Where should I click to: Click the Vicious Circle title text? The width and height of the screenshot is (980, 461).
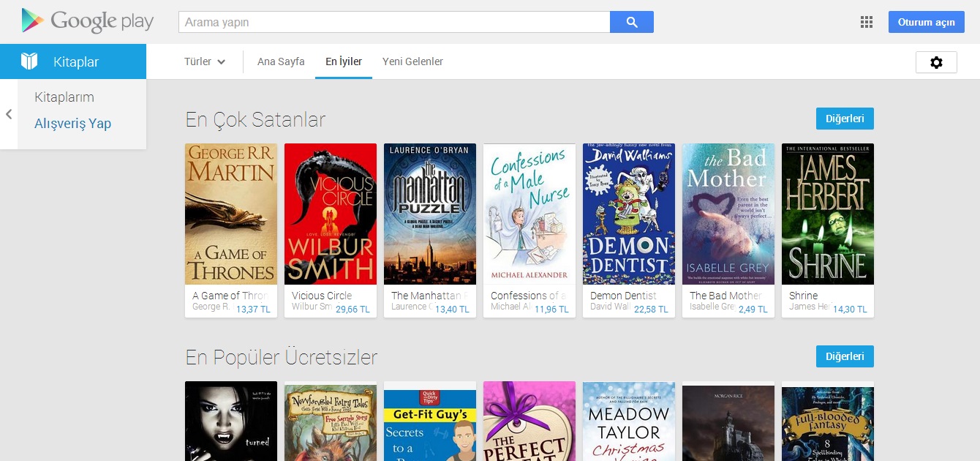point(322,296)
